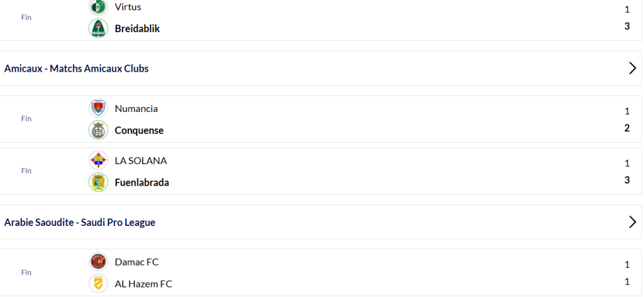Expand the Amicaux Clubs section chevron
Screen dimensions: 644x297
click(633, 69)
